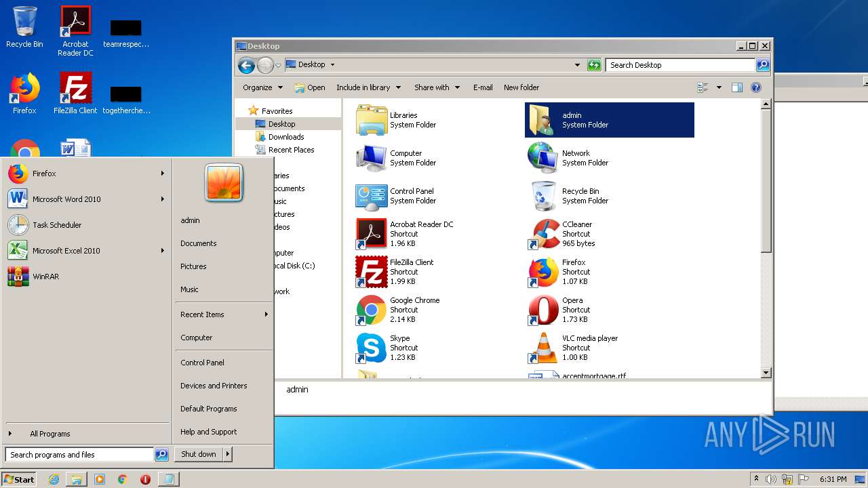The width and height of the screenshot is (868, 488).
Task: Click the Opera icon on the taskbar
Action: click(x=145, y=479)
